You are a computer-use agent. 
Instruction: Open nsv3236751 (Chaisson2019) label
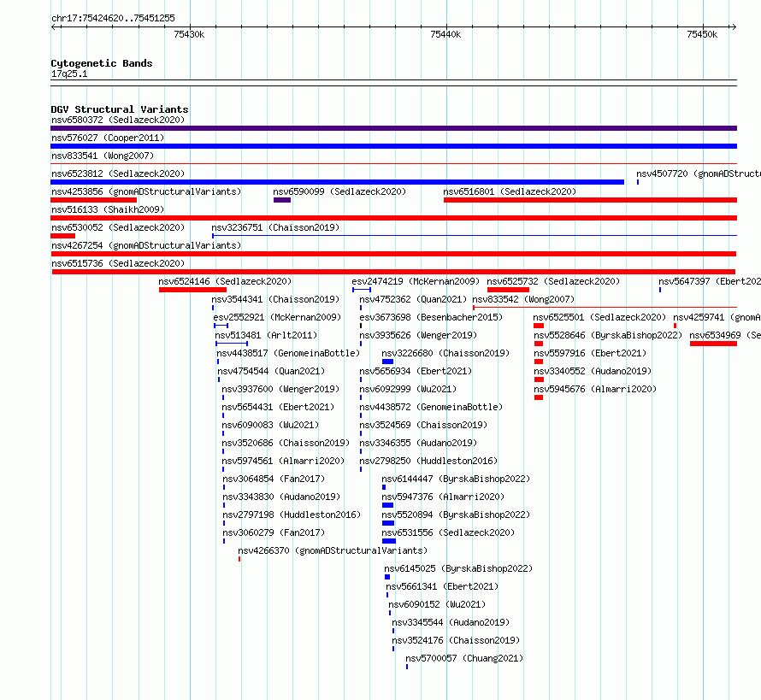(275, 227)
